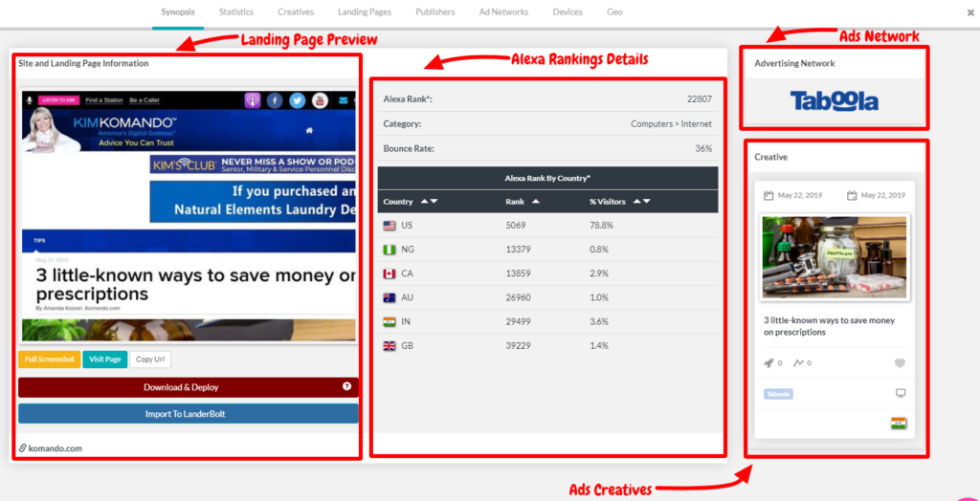Open the Devices tab
This screenshot has height=501, width=980.
coord(568,11)
